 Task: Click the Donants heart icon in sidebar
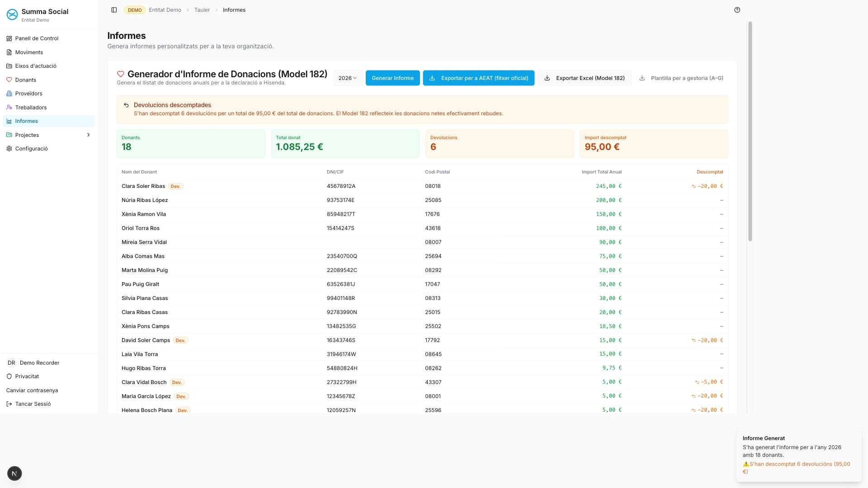(9, 80)
